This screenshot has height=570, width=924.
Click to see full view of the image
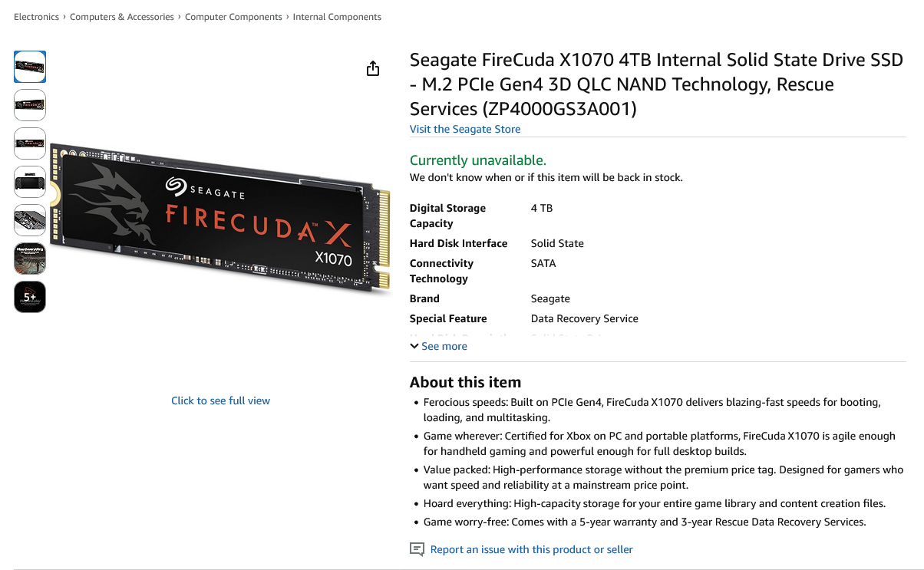220,400
